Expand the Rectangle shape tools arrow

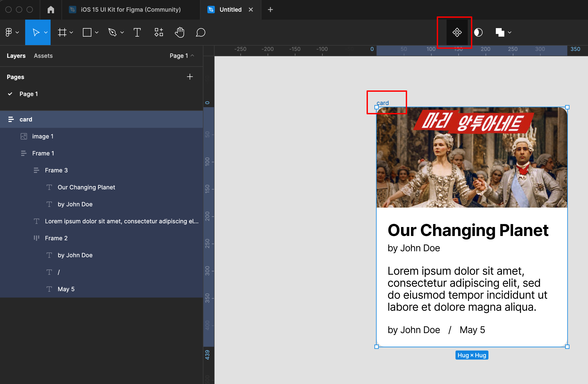[97, 32]
